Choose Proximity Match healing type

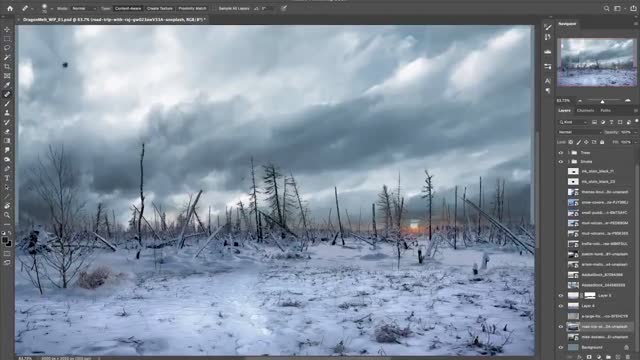click(x=192, y=8)
